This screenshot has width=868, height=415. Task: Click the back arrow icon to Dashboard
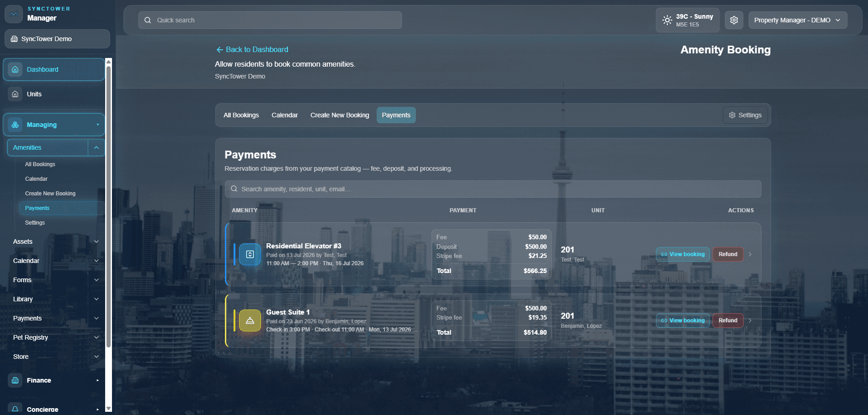click(x=219, y=49)
